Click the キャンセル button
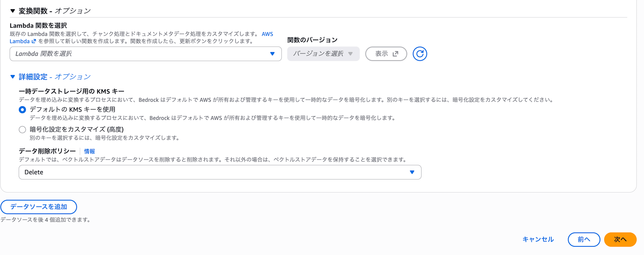Image resolution: width=644 pixels, height=255 pixels. coord(538,240)
